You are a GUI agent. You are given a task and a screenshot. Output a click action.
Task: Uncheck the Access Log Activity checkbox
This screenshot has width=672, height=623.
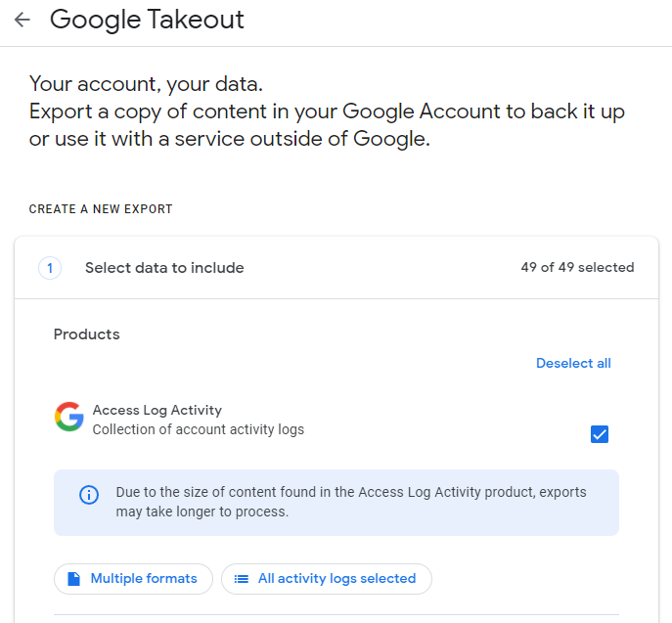(x=600, y=434)
